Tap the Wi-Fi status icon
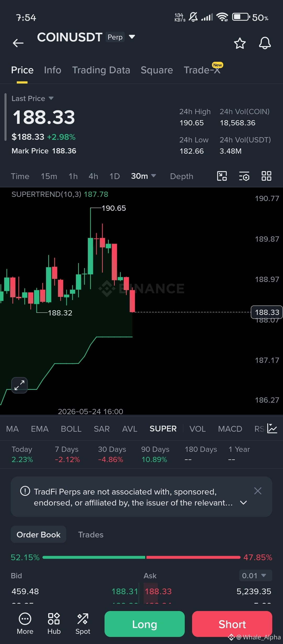Screen dimensions: 283x644 (x=222, y=17)
